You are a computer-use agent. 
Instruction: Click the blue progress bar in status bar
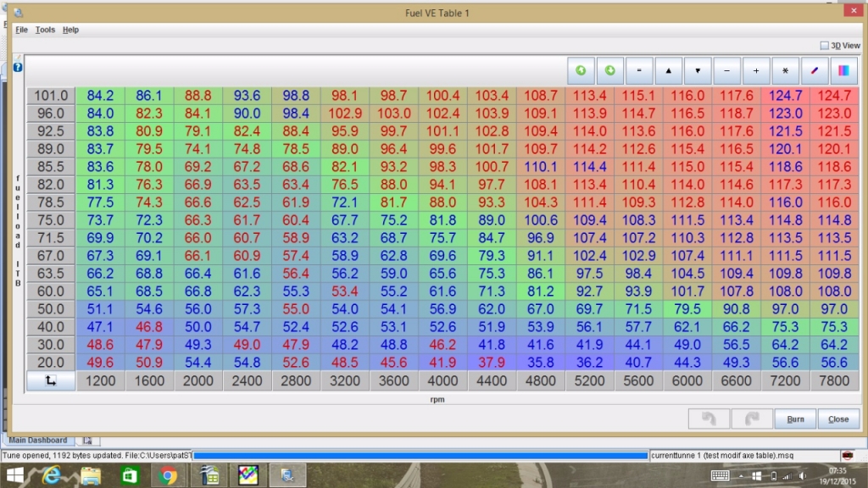coord(420,455)
